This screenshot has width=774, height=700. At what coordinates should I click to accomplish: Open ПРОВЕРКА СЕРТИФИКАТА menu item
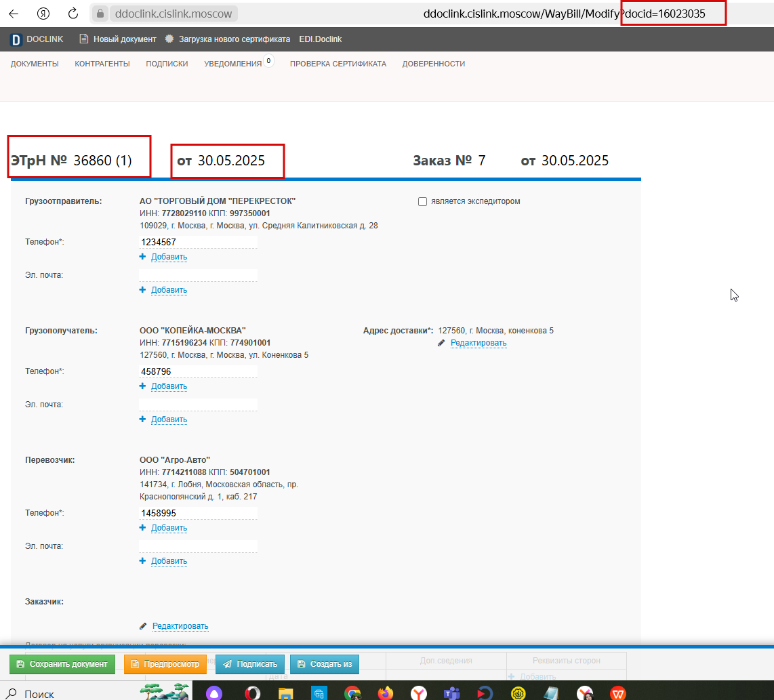tap(338, 64)
